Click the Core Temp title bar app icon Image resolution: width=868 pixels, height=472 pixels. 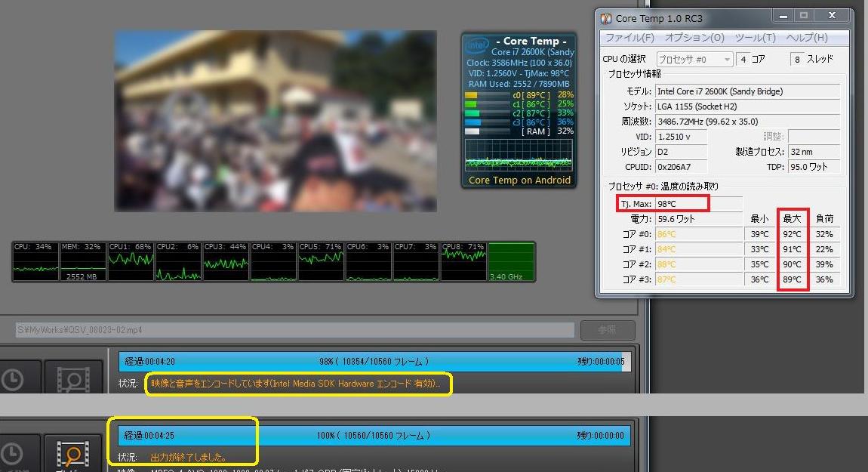[606, 18]
